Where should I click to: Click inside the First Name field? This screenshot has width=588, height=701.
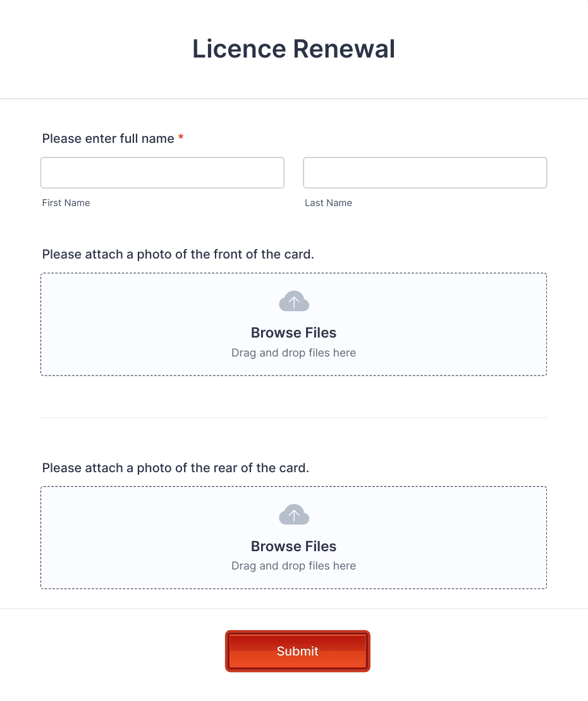coord(162,172)
